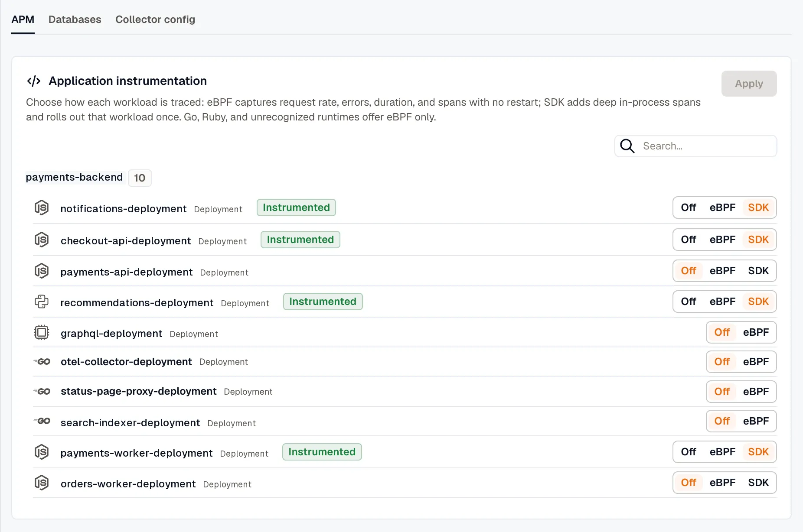
Task: Click the Go icon beside otel-collector-deployment
Action: click(42, 361)
